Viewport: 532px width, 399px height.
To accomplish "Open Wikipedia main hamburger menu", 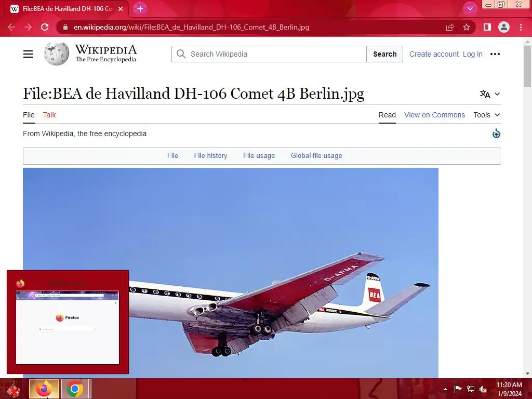I will tap(28, 54).
